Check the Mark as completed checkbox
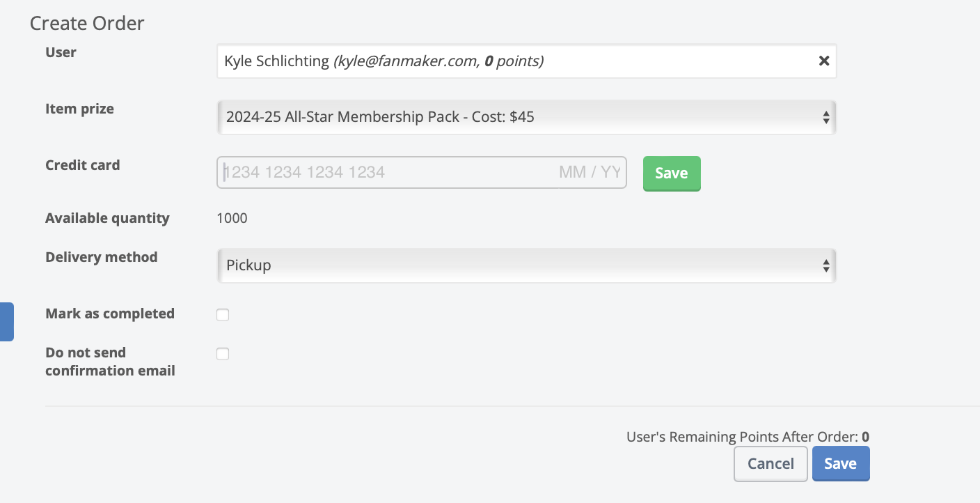This screenshot has width=980, height=503. tap(223, 315)
